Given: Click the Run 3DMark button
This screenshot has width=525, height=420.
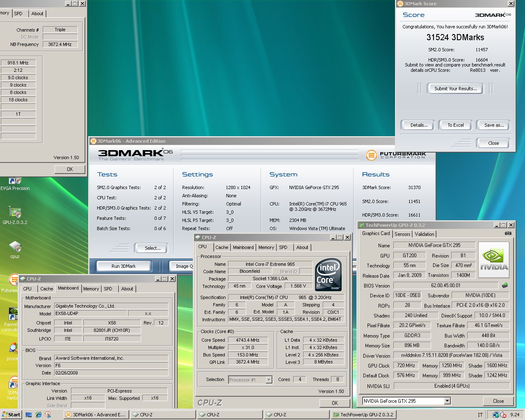Looking at the screenshot, I should (123, 266).
